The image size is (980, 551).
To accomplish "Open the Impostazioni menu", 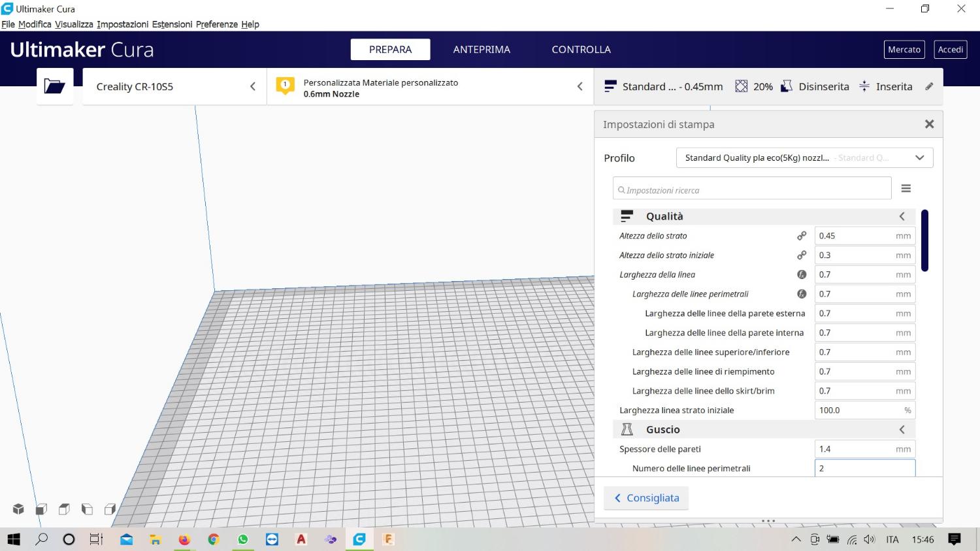I will (x=123, y=24).
